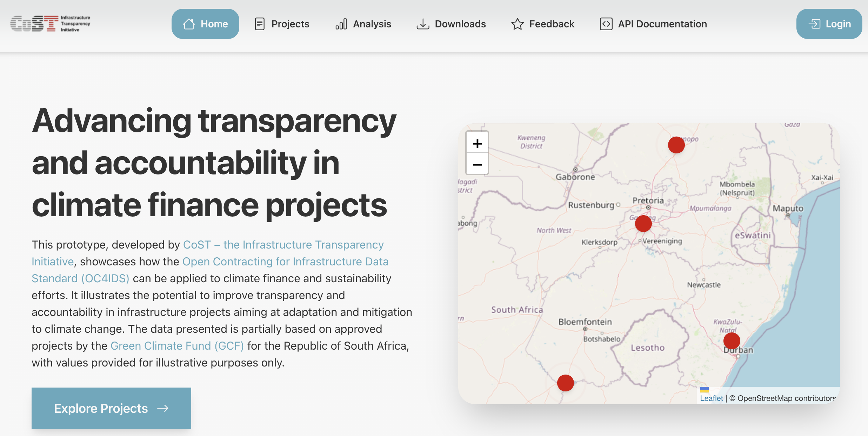Open the Projects menu item

pos(282,24)
